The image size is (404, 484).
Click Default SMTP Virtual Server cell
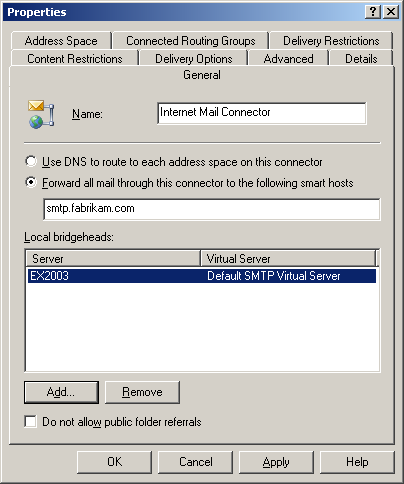(x=274, y=276)
